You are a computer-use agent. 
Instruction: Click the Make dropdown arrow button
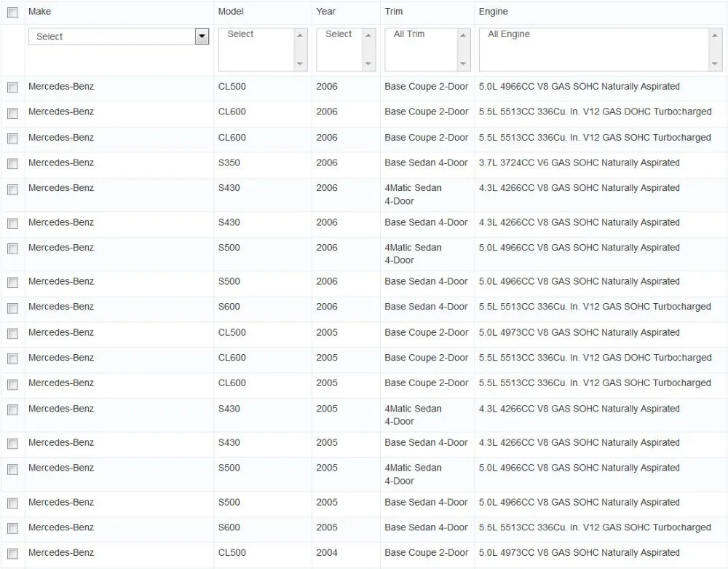(202, 36)
